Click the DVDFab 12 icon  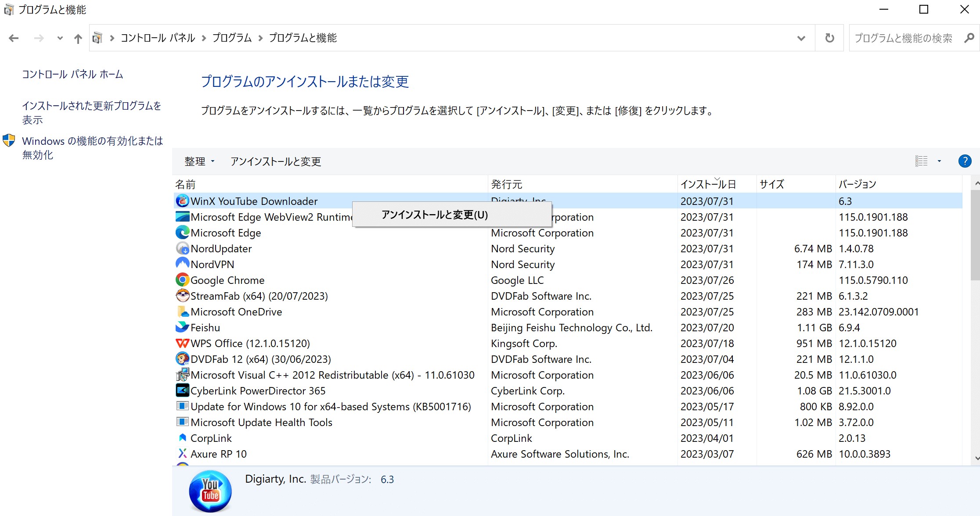point(182,359)
